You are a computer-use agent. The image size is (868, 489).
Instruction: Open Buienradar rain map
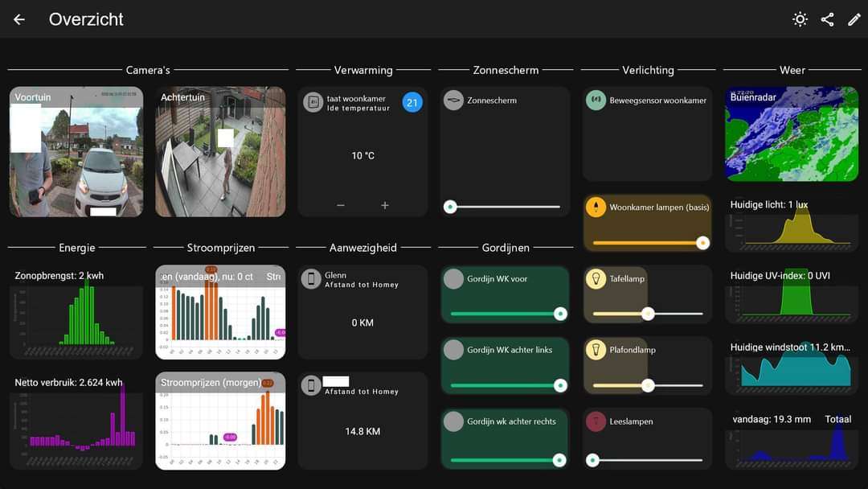792,134
